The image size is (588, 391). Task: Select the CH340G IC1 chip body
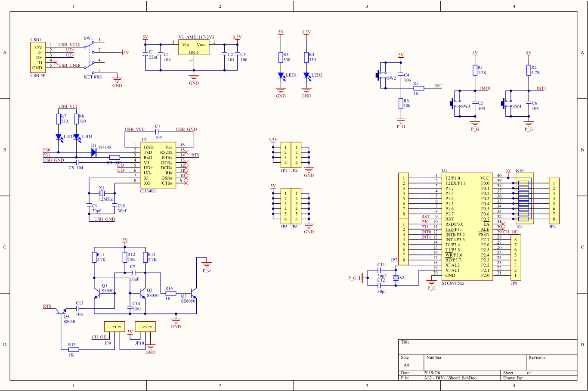(x=158, y=165)
